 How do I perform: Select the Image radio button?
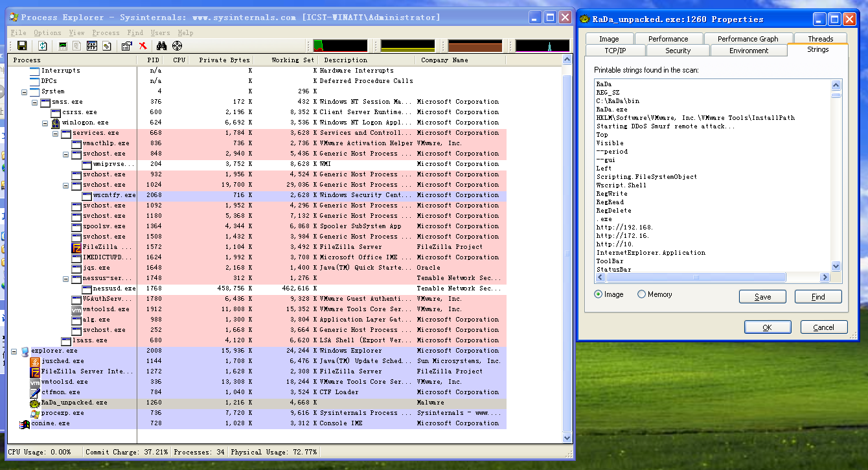tap(598, 294)
